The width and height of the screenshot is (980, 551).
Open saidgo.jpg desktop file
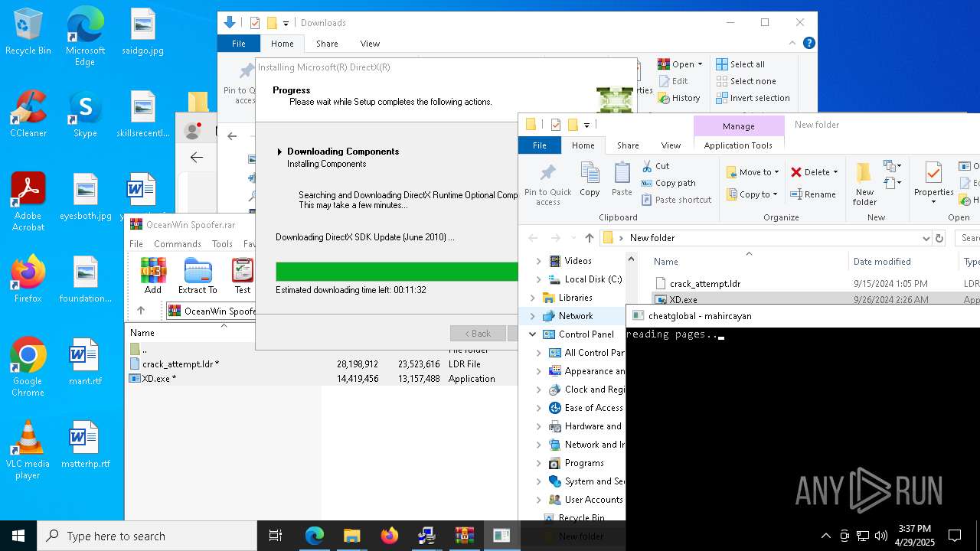142,31
